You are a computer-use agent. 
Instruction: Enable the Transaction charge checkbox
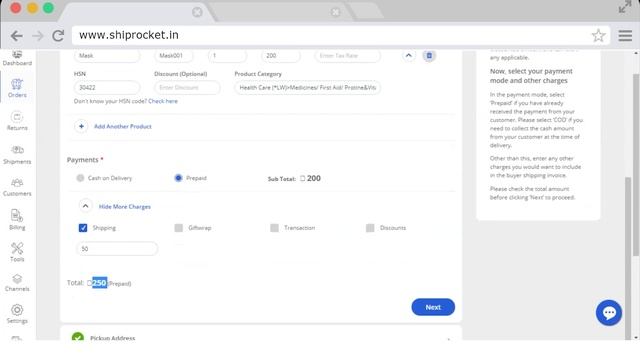[274, 228]
